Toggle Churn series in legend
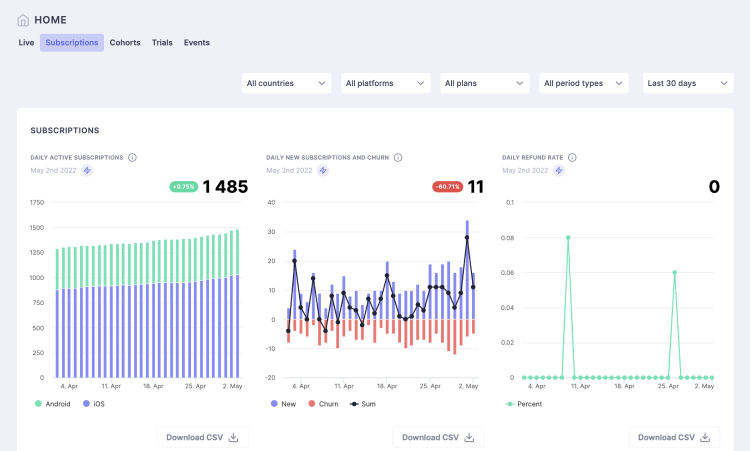The image size is (750, 451). tap(323, 404)
